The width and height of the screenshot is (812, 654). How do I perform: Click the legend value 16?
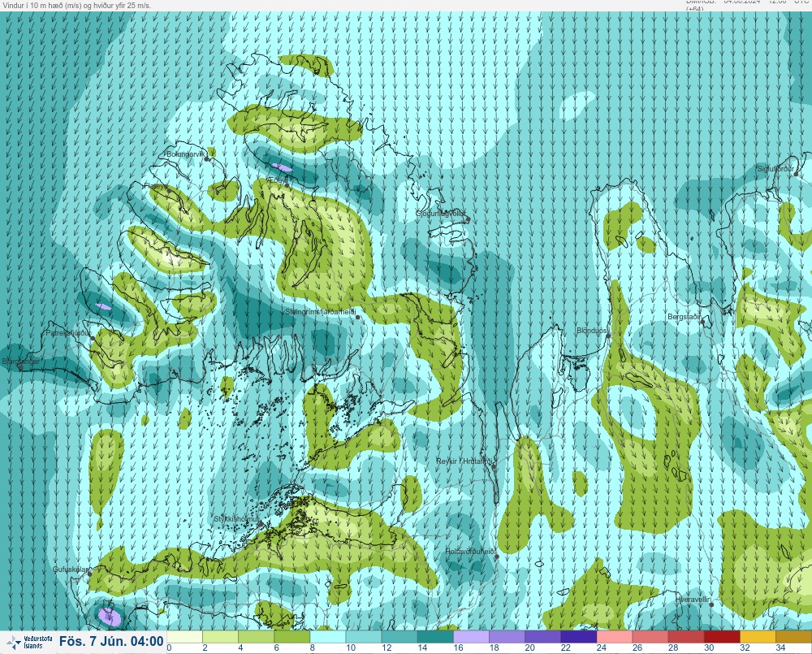[458, 648]
